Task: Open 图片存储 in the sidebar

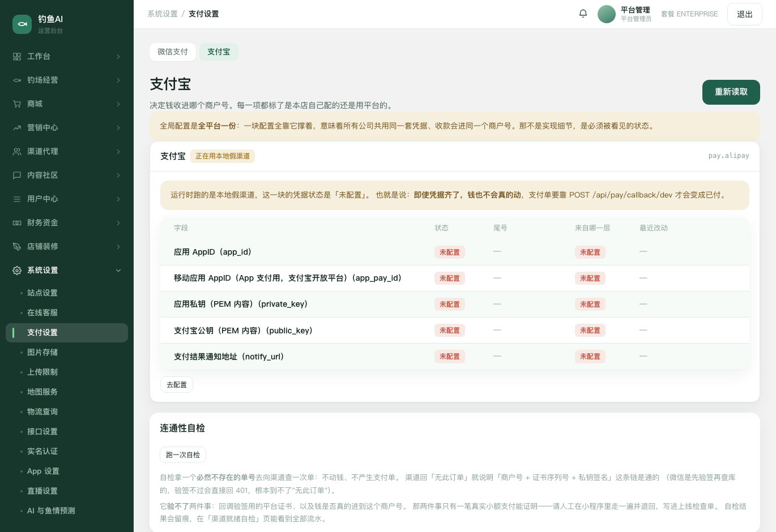Action: (x=67, y=353)
